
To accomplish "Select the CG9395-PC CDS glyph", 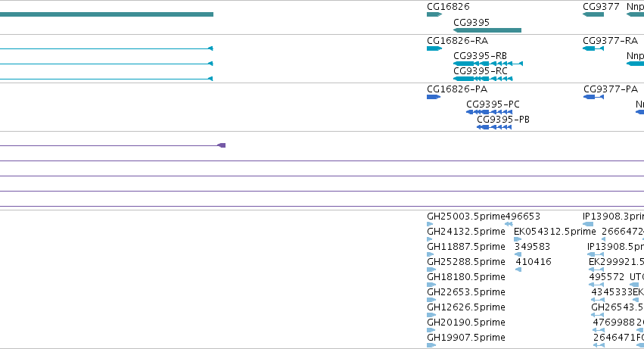I will click(490, 112).
